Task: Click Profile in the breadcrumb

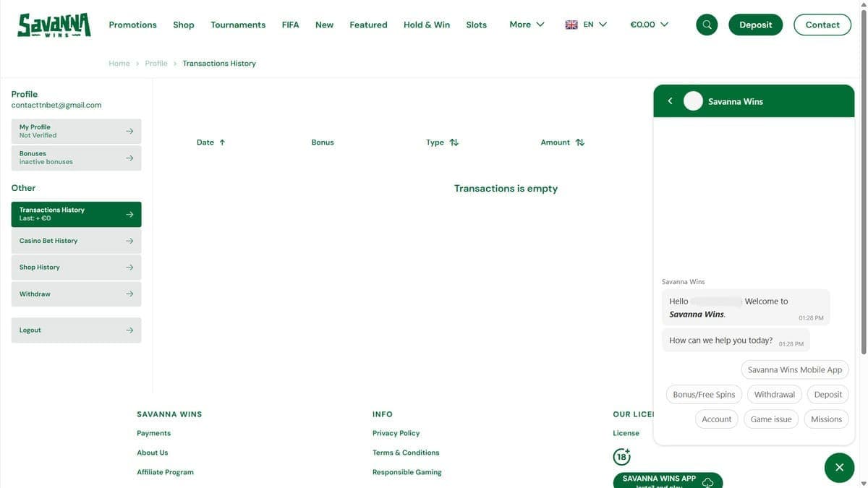Action: pyautogui.click(x=156, y=64)
